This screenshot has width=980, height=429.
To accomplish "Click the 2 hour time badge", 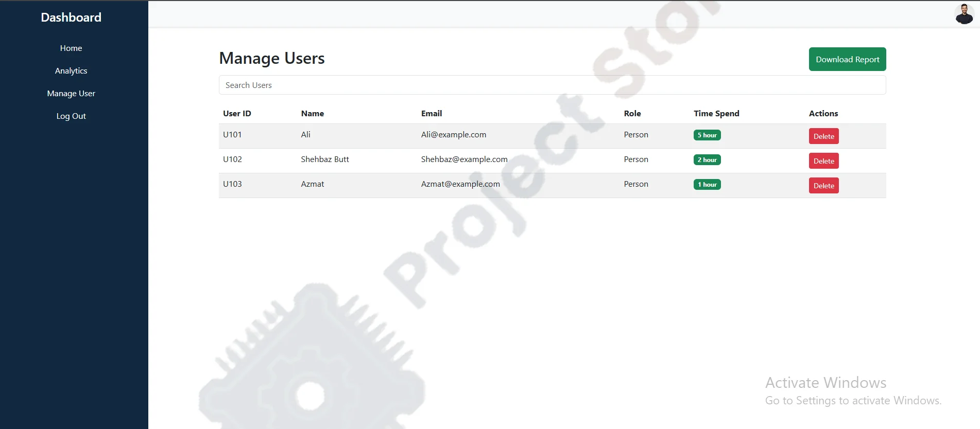I will click(707, 160).
